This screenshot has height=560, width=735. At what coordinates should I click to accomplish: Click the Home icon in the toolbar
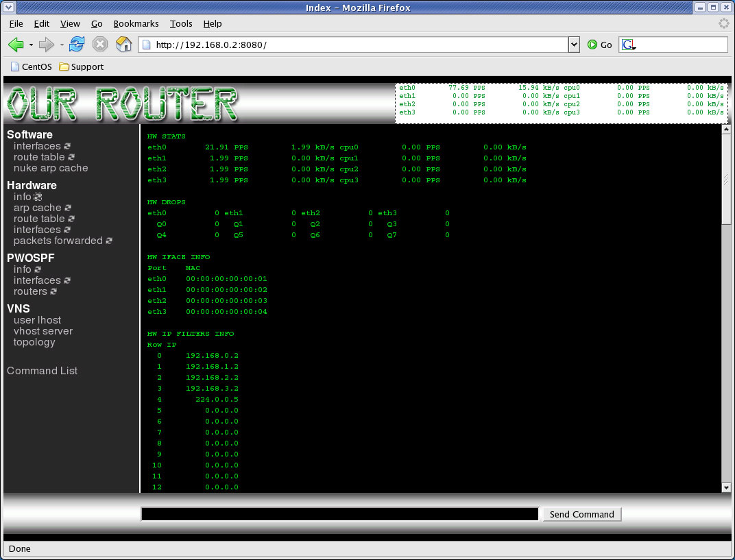tap(123, 45)
